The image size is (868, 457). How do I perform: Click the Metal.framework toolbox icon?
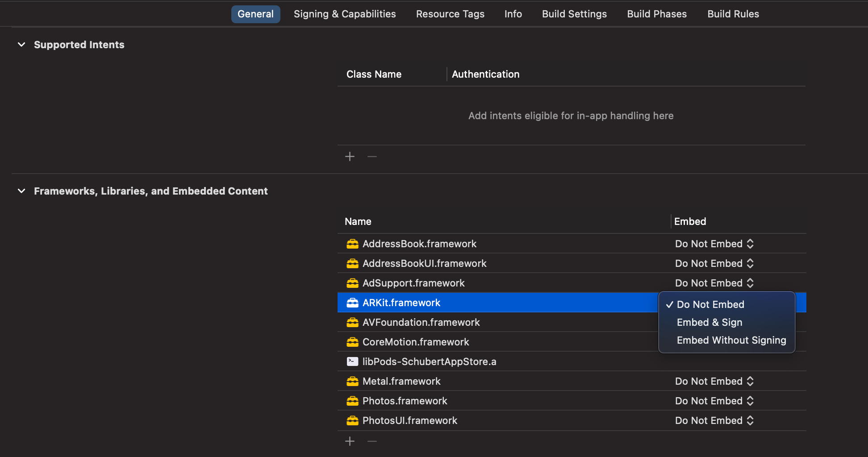[352, 381]
